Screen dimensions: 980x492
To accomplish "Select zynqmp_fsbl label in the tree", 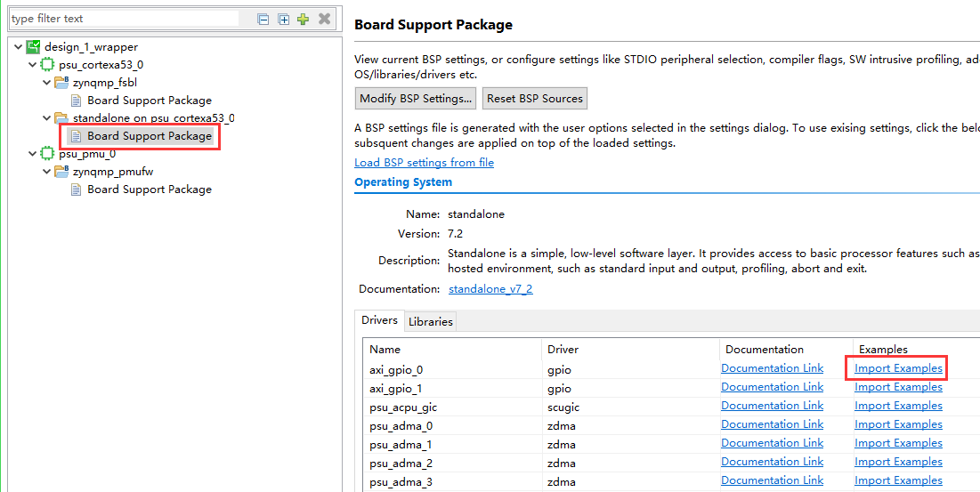I will tap(105, 83).
